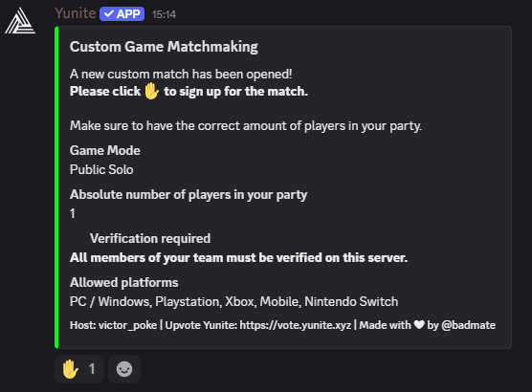Toggle the raised hand reaction
The width and height of the screenshot is (532, 392).
79,369
